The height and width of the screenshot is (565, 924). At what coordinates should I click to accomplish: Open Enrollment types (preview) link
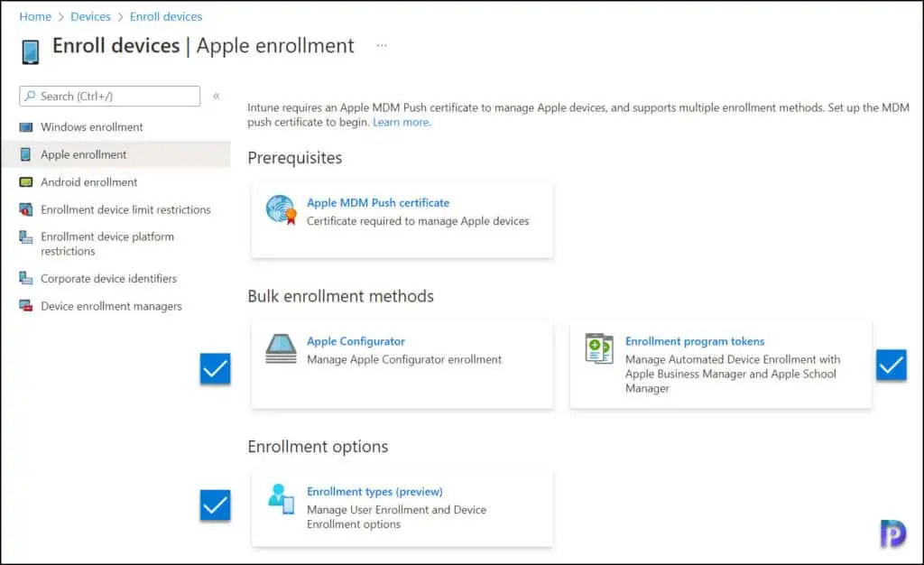(374, 491)
